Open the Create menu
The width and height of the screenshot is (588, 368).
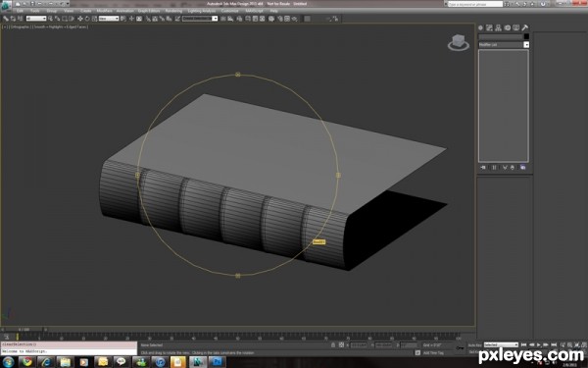click(x=85, y=11)
